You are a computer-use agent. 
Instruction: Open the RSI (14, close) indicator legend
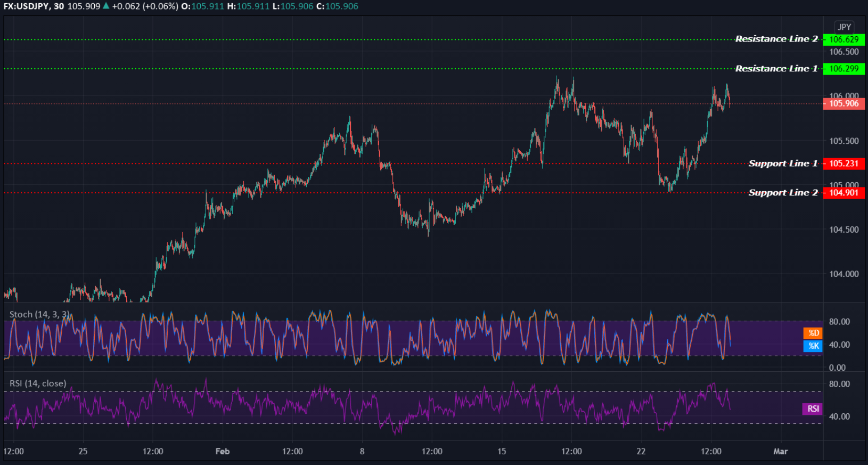(38, 384)
